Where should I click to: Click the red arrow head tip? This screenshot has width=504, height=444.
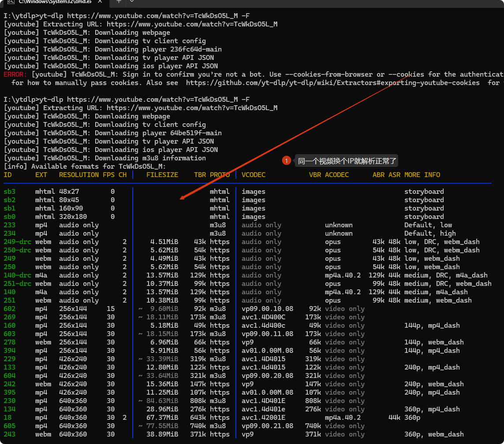tap(182, 199)
